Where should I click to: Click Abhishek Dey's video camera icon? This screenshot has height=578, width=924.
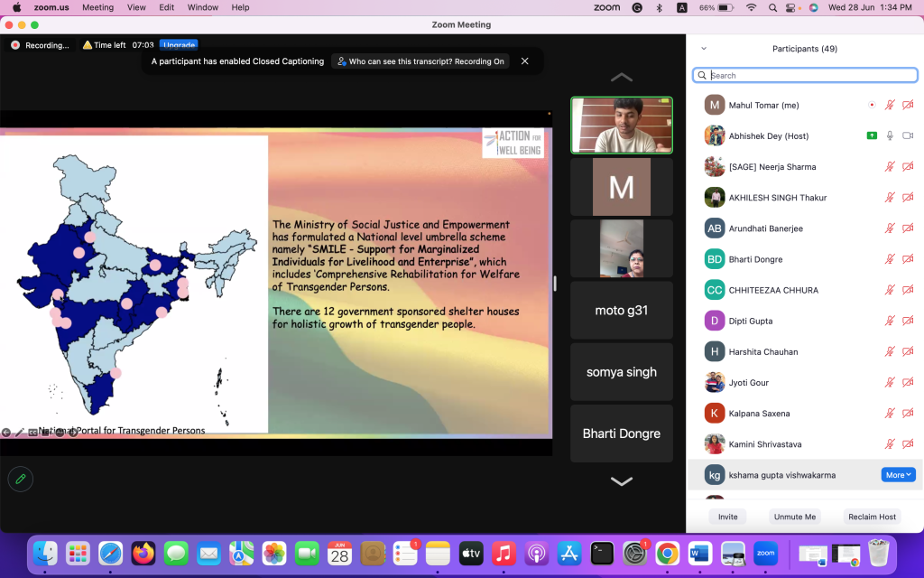(x=908, y=135)
